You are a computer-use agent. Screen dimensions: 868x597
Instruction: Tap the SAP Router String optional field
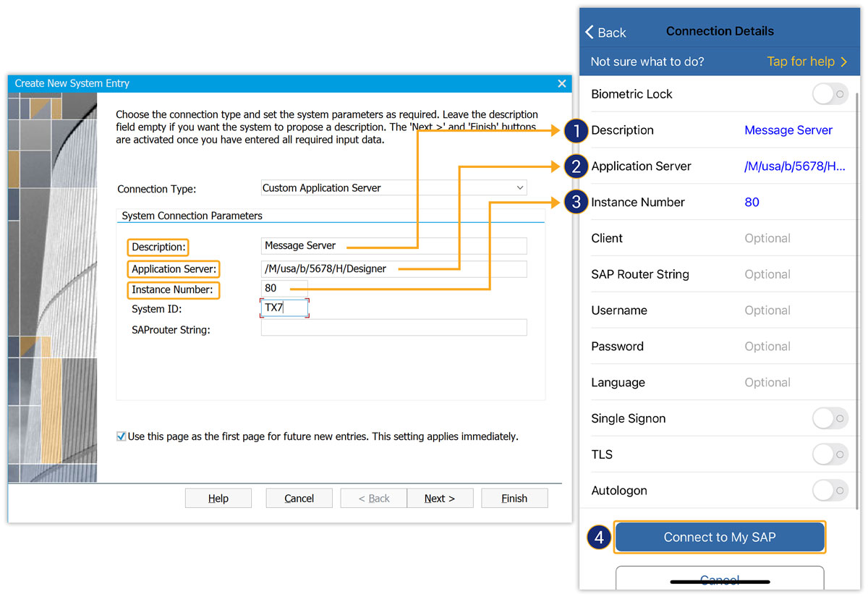(x=767, y=274)
